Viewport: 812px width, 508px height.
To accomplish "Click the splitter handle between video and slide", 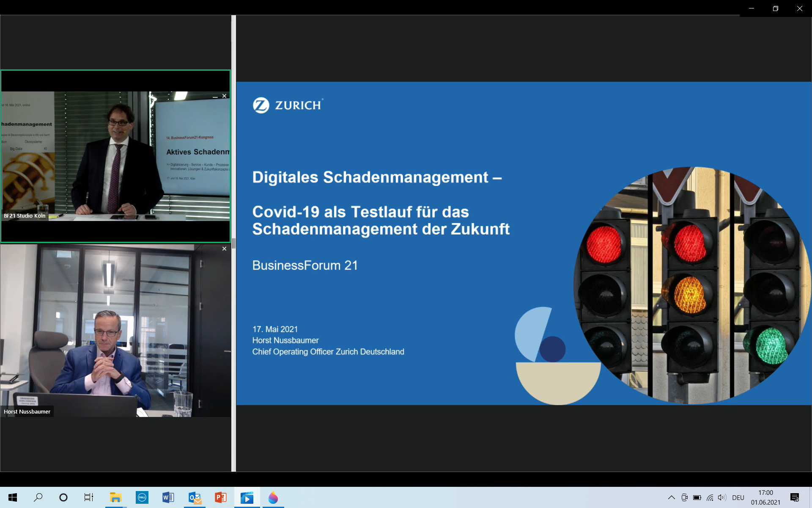I will [233, 243].
